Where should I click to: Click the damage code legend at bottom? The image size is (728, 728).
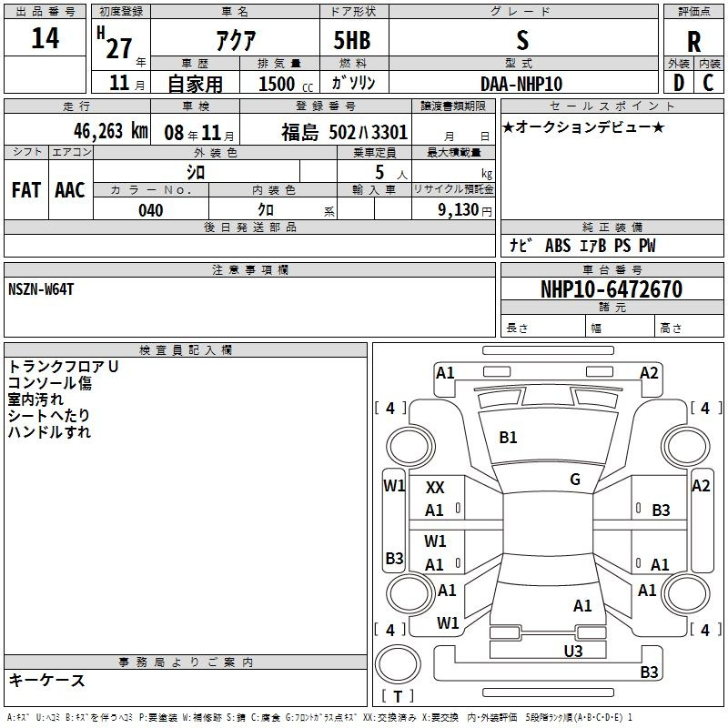pyautogui.click(x=320, y=718)
